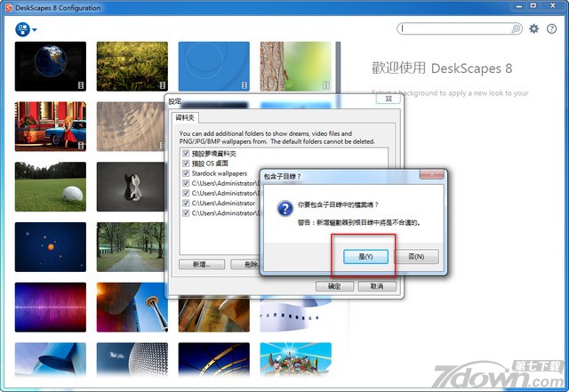Select the solar system planets thumbnail

pyautogui.click(x=51, y=247)
